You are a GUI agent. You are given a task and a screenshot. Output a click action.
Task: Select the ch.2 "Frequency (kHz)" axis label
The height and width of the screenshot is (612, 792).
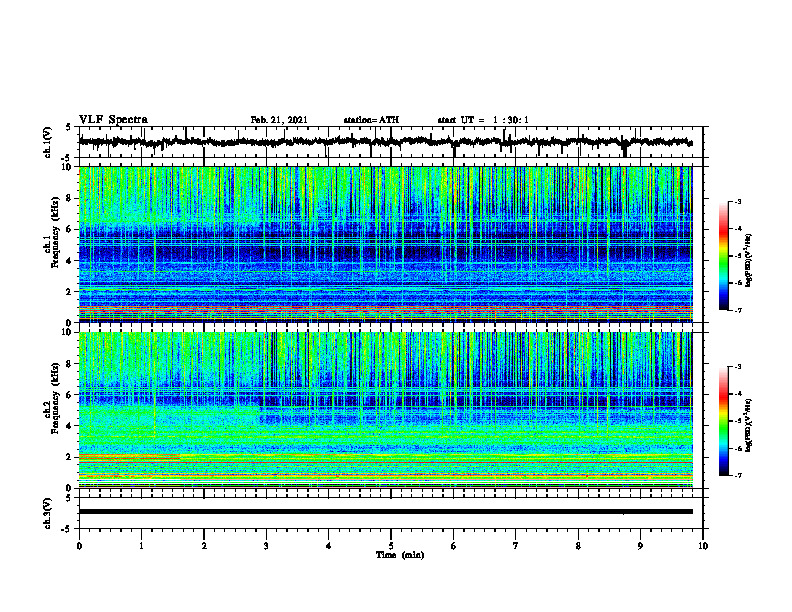point(55,399)
